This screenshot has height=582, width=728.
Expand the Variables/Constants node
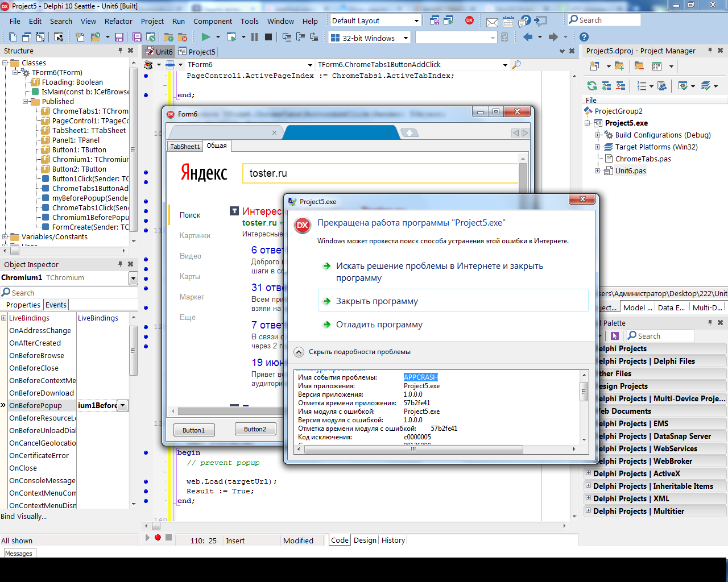point(5,237)
